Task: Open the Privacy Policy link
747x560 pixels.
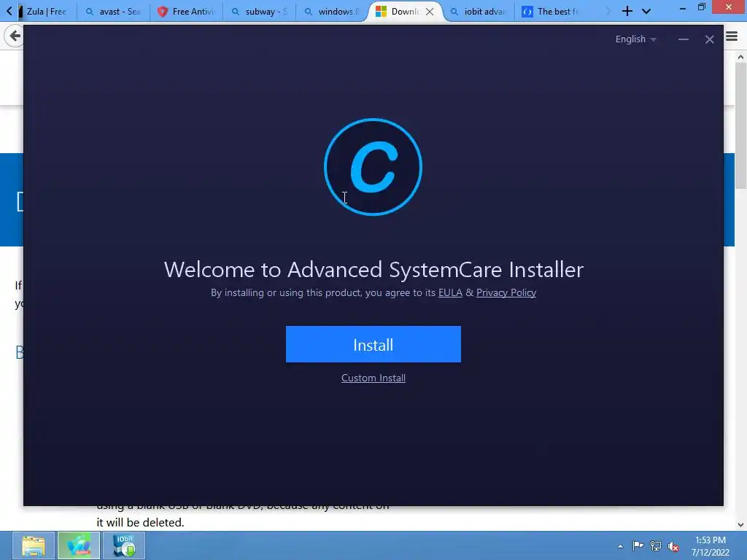Action: tap(506, 292)
